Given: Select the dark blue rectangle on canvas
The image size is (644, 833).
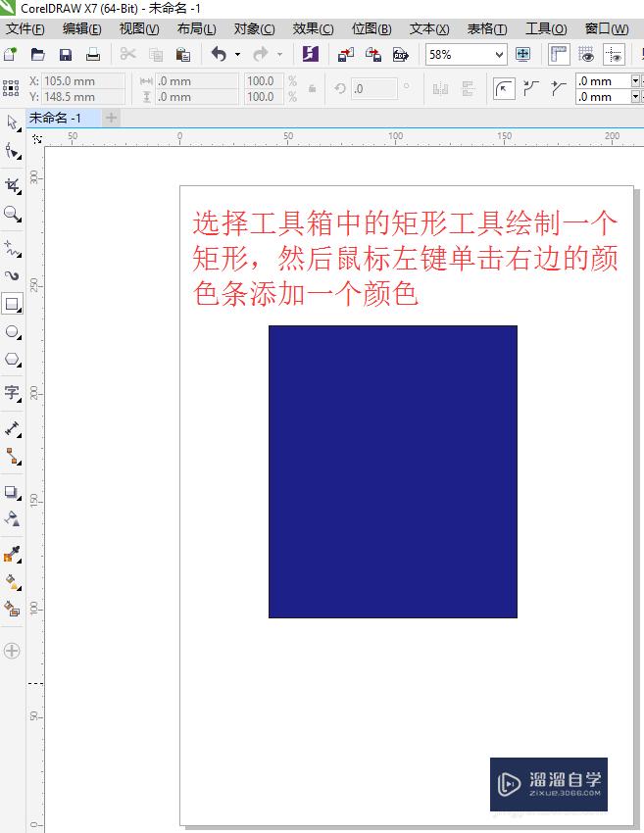Looking at the screenshot, I should [x=393, y=471].
